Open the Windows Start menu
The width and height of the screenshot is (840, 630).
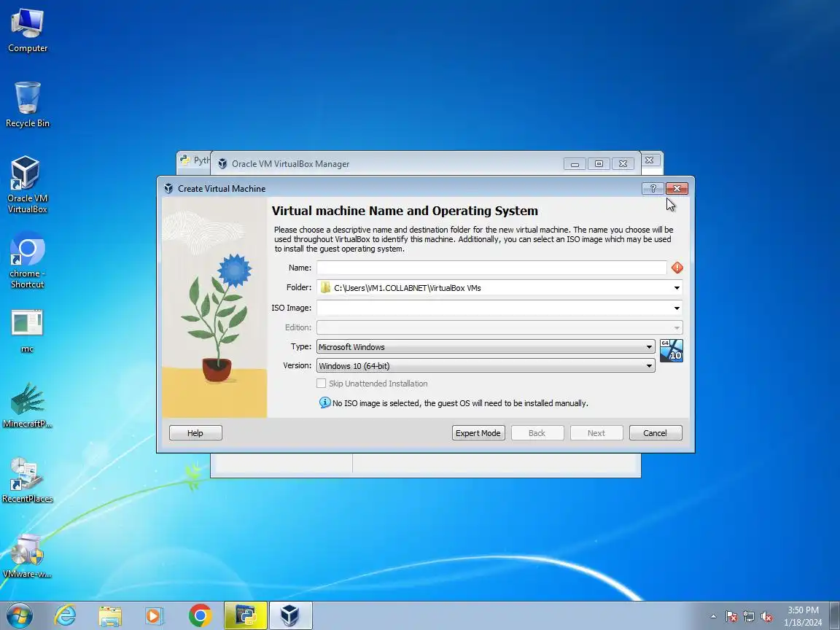pyautogui.click(x=19, y=615)
